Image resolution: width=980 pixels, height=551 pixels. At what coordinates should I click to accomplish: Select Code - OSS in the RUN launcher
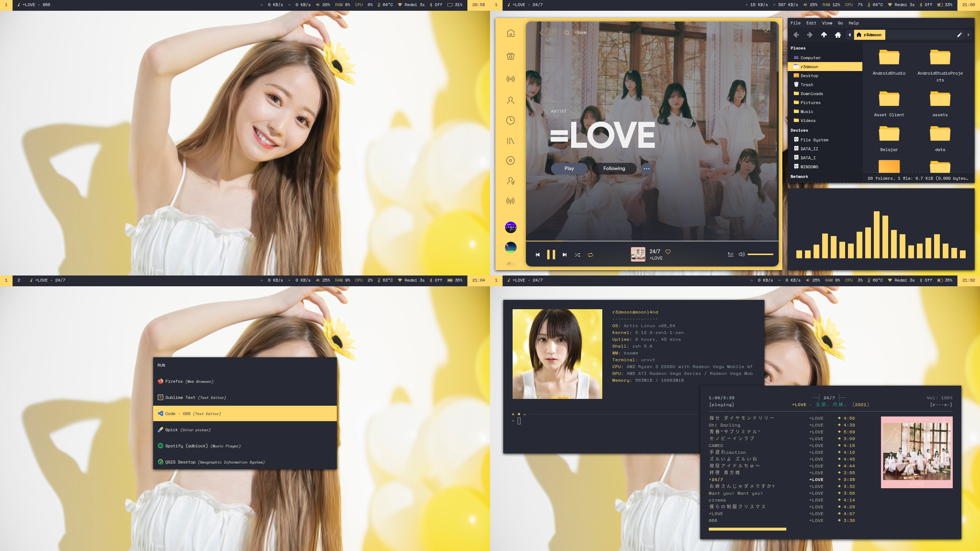pos(245,413)
